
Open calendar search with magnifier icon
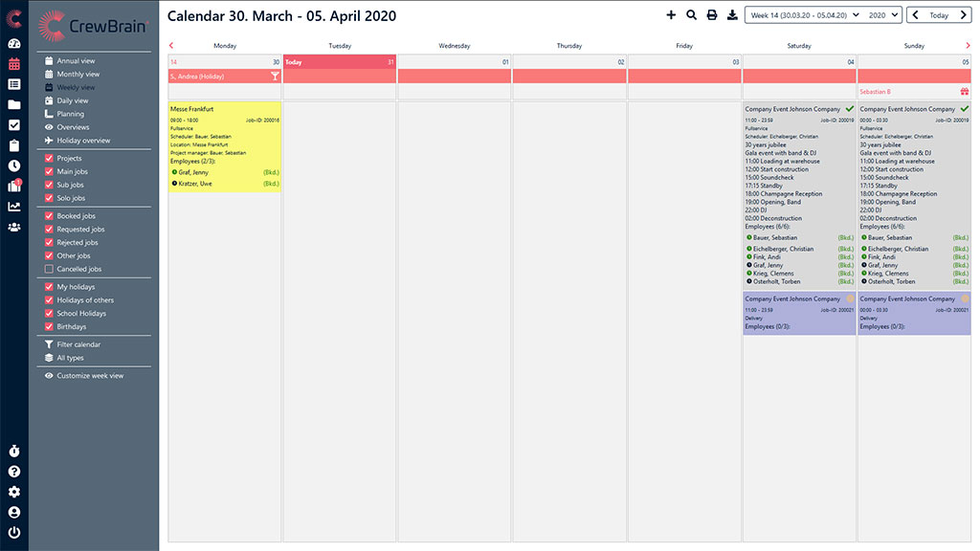(x=691, y=15)
